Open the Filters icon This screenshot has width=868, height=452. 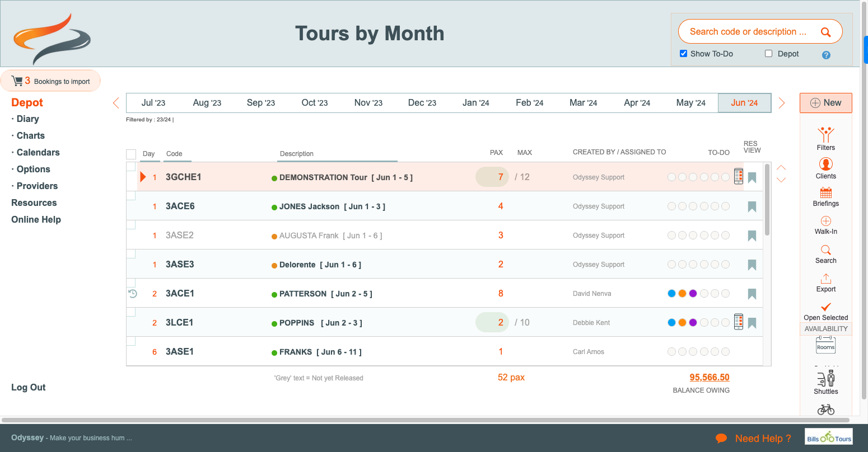pos(825,135)
